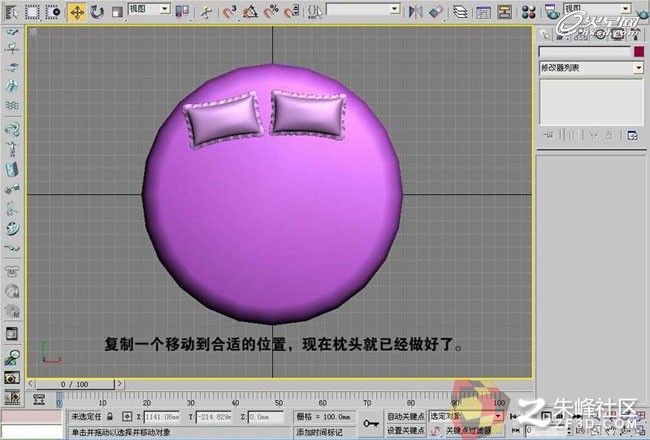Click the 0 / 100 time slider
Screen dimensions: 650x440
(75, 384)
